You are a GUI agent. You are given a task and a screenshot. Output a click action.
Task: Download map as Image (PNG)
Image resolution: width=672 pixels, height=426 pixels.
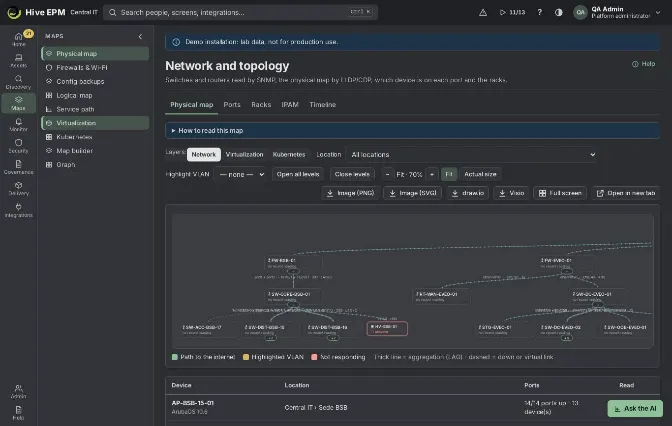[x=351, y=193]
